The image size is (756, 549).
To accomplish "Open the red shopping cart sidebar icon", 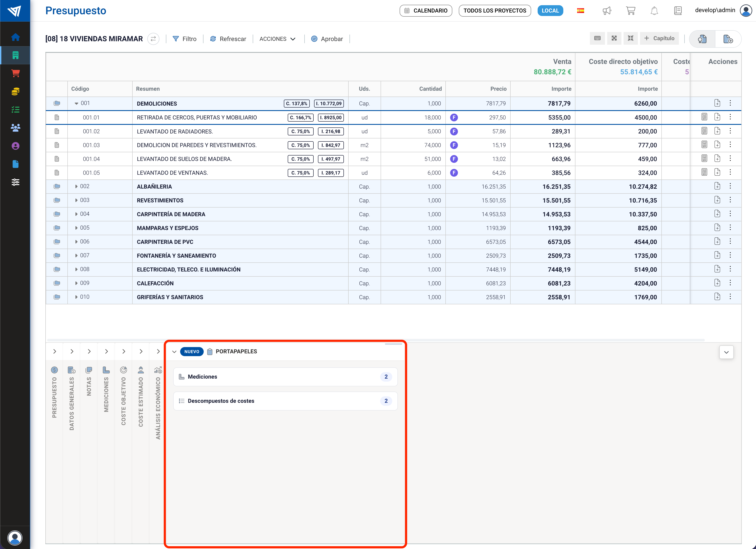I will 15,73.
